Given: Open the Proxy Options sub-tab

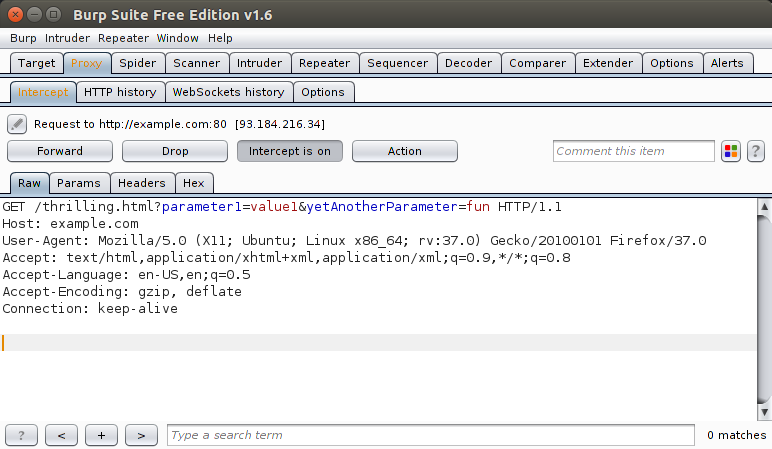Looking at the screenshot, I should pyautogui.click(x=323, y=93).
